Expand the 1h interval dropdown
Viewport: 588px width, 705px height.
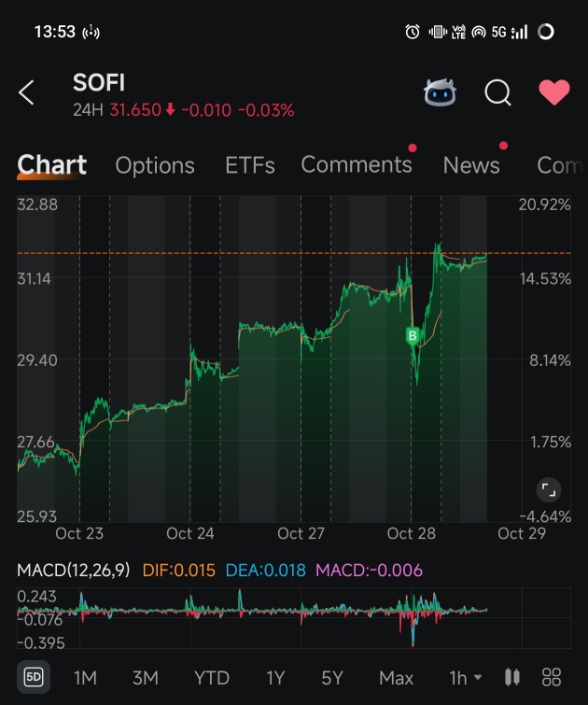coord(465,677)
